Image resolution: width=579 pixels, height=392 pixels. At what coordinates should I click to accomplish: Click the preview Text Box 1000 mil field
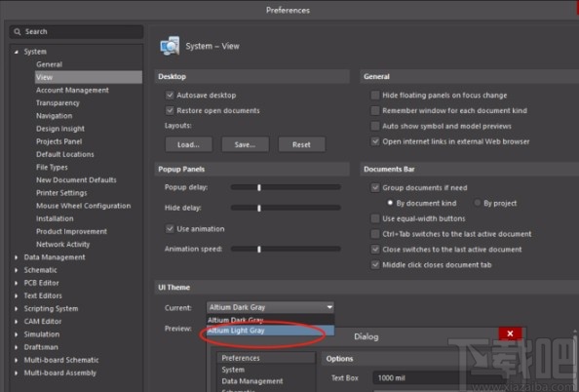pos(439,378)
